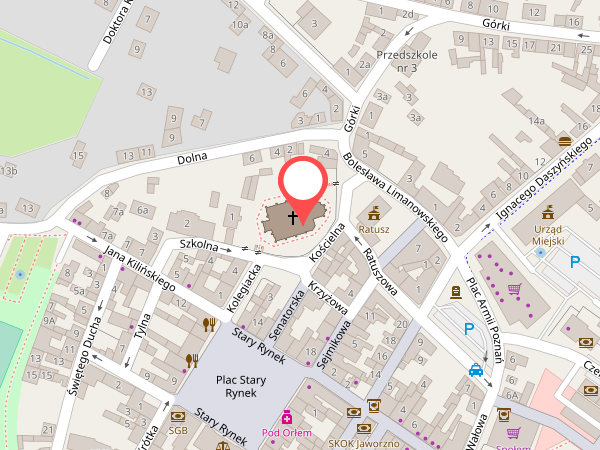Click the SGB bank icon
The image size is (600, 450).
tap(178, 417)
